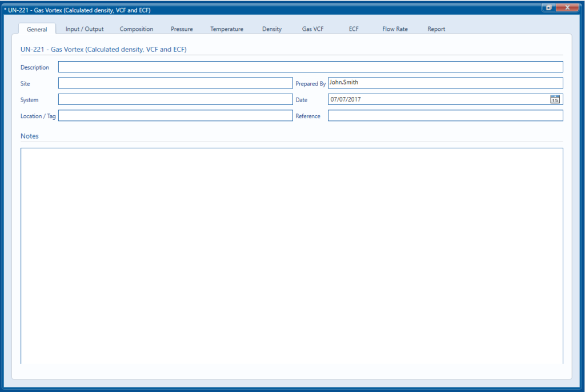585x392 pixels.
Task: Click into the System field
Action: click(x=171, y=99)
